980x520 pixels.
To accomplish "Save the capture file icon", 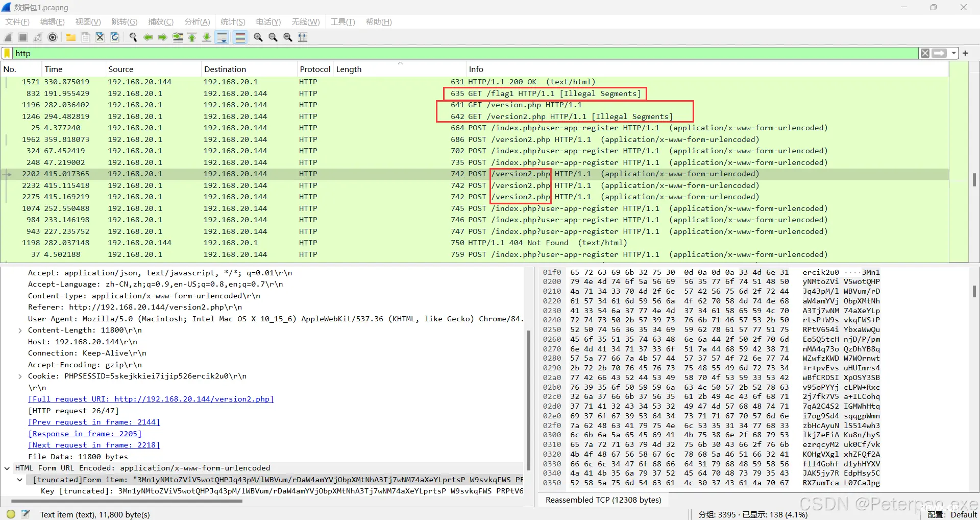I will pyautogui.click(x=86, y=37).
